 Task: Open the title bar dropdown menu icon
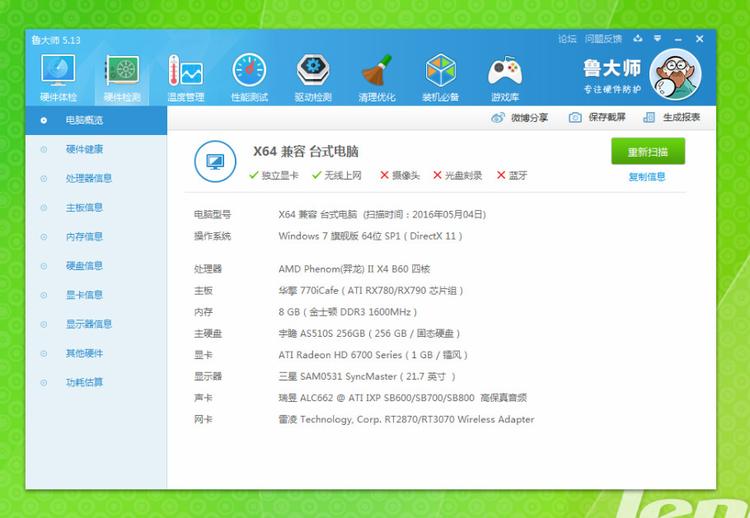click(x=658, y=39)
